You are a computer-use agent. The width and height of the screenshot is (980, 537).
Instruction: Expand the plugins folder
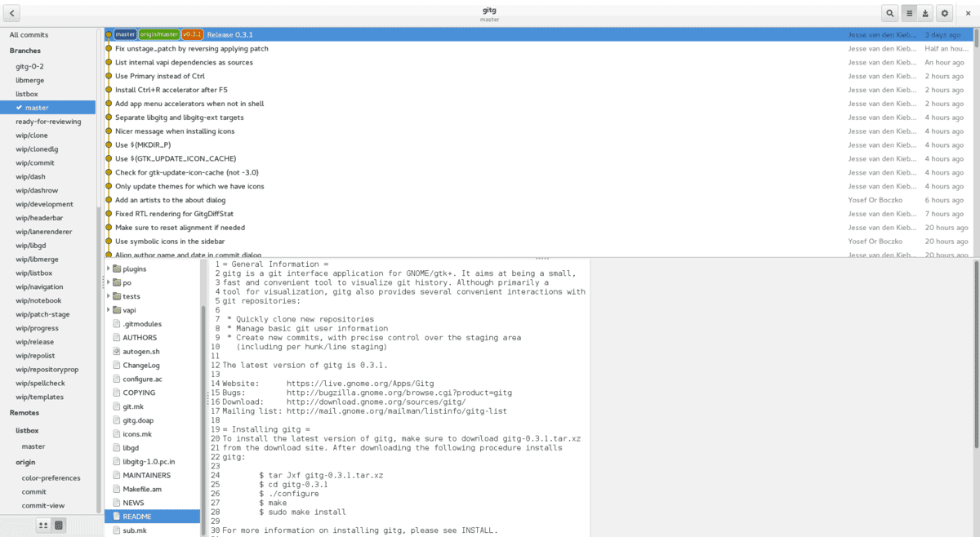pos(109,268)
